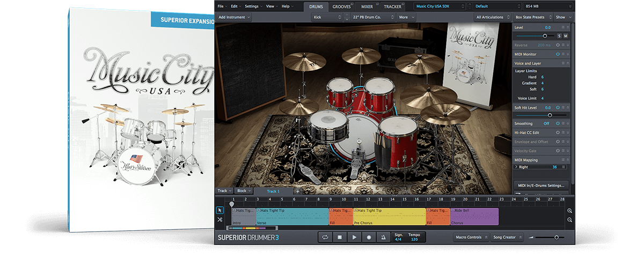The height and width of the screenshot is (262, 644).
Task: Open the View menu
Action: click(271, 6)
